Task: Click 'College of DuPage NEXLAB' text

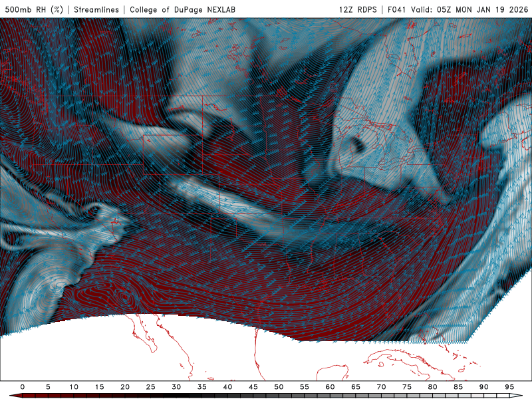Action: click(x=182, y=9)
